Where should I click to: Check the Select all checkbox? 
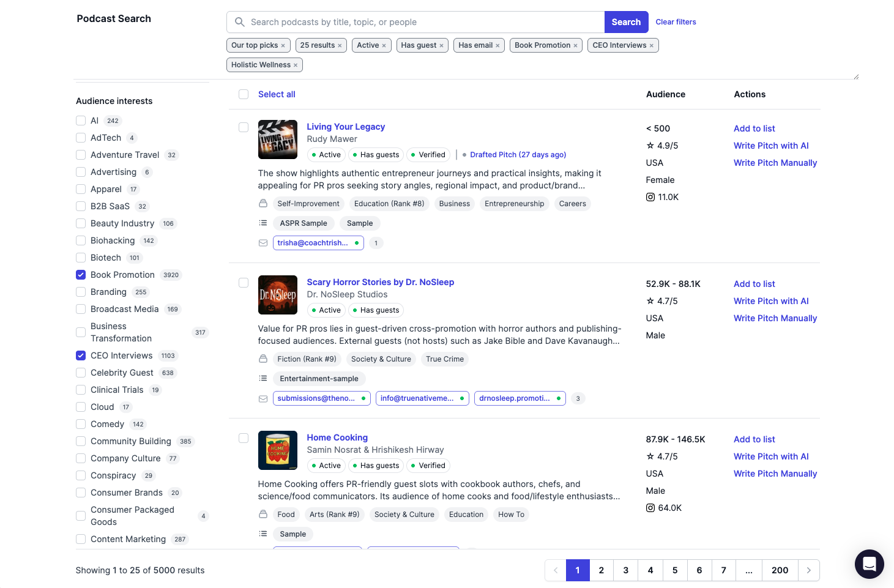tap(244, 94)
